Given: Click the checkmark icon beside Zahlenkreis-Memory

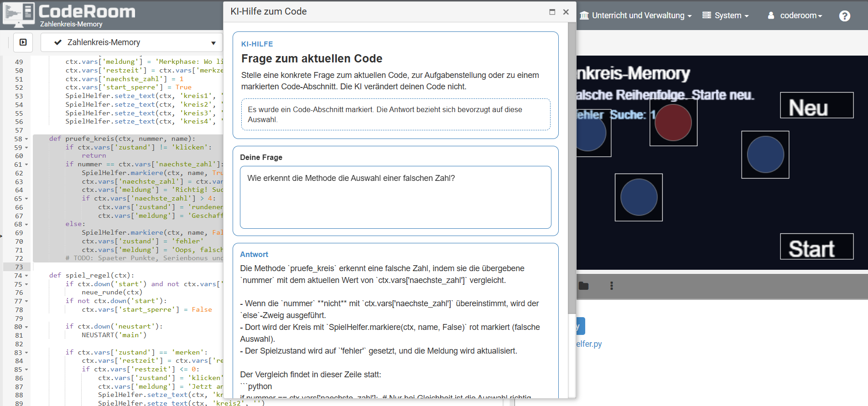Looking at the screenshot, I should (58, 42).
